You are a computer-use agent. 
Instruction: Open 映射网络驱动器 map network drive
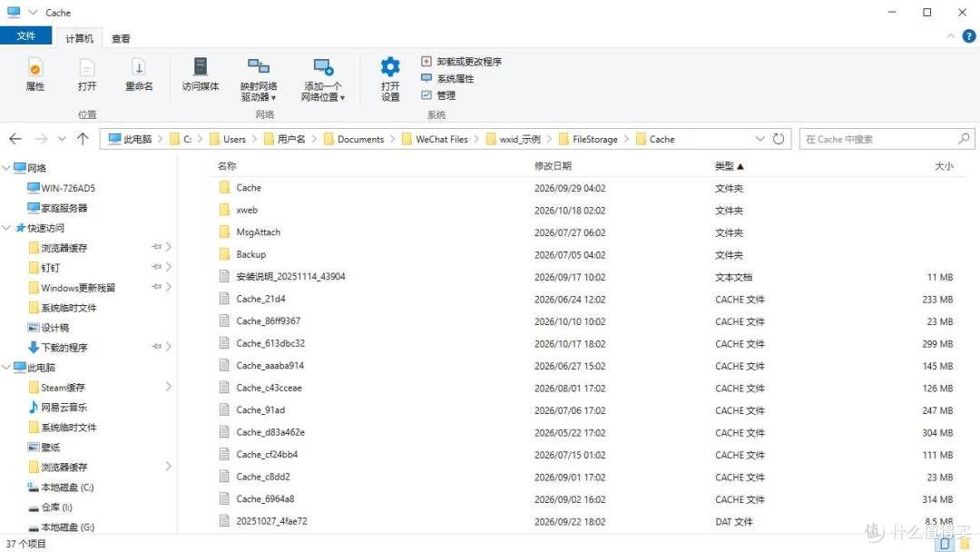click(258, 79)
